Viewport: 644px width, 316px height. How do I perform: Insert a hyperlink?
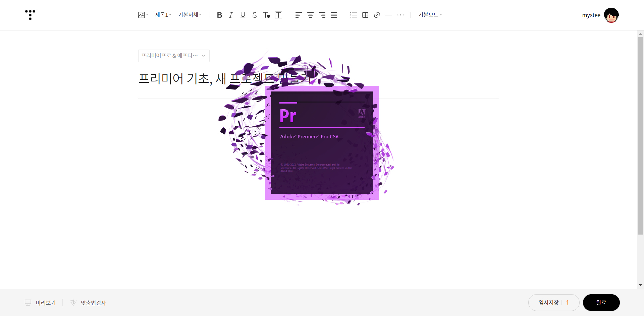(x=377, y=15)
